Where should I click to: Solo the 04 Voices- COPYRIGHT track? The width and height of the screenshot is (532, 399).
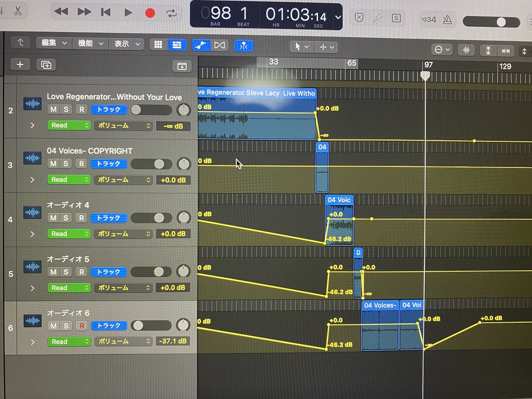point(65,164)
